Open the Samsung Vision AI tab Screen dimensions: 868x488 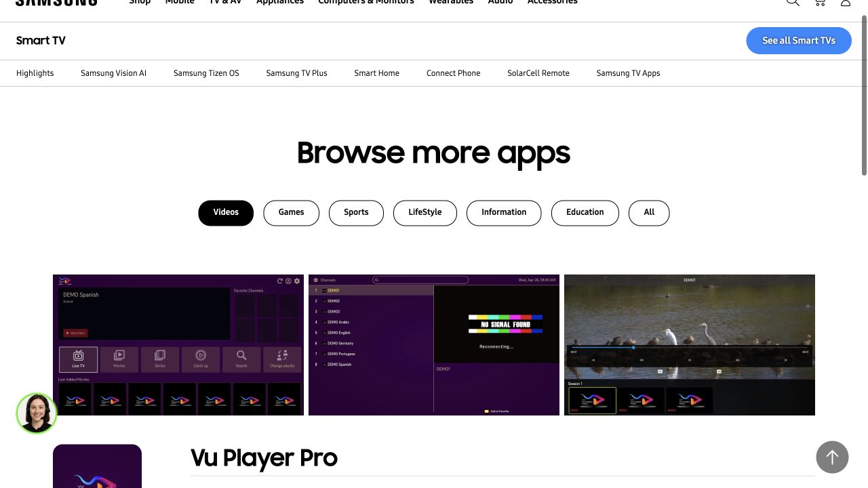113,73
